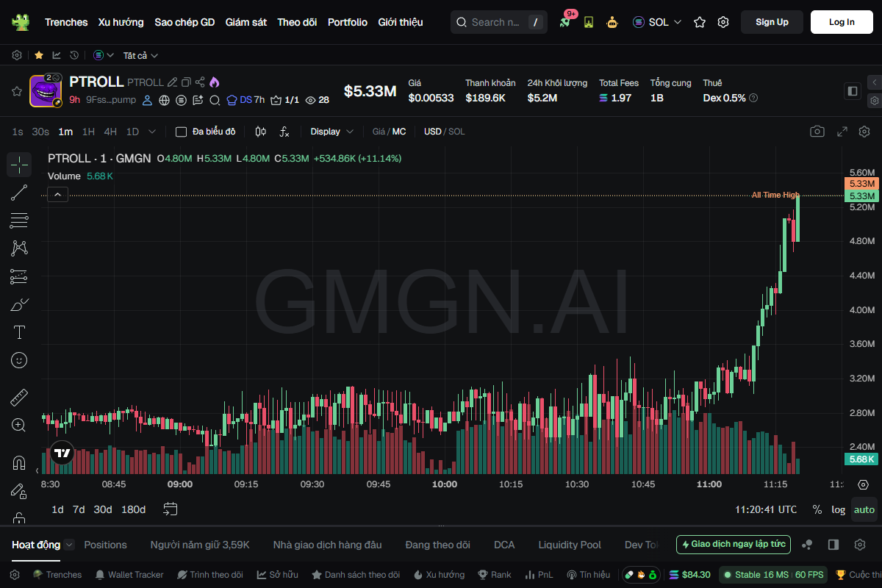Viewport: 882px width, 588px height.
Task: Click Giao dịch ngay lập tức button
Action: pos(734,545)
